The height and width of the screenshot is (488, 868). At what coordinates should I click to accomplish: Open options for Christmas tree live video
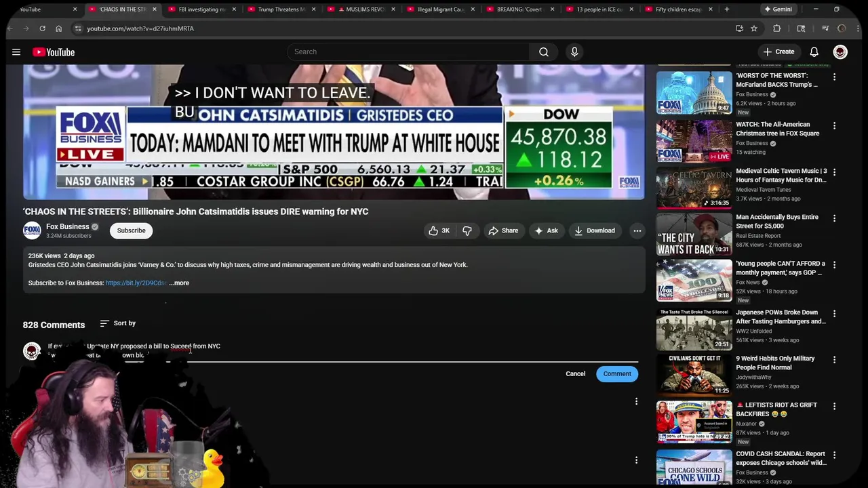(835, 125)
